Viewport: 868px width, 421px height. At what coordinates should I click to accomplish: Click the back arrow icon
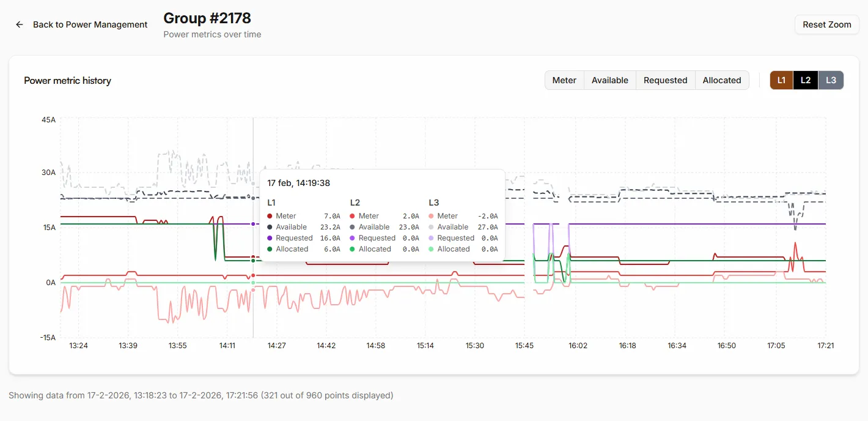pyautogui.click(x=18, y=24)
